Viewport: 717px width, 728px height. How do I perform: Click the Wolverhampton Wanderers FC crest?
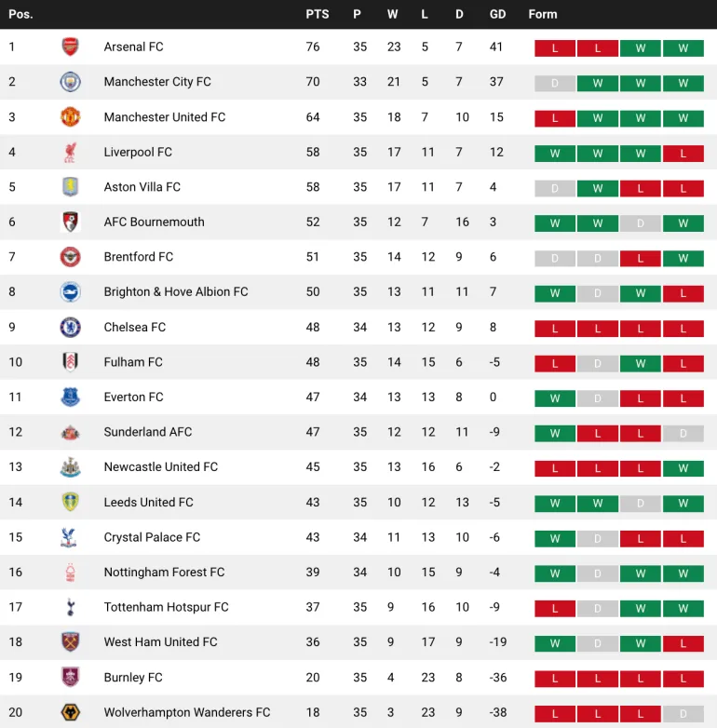(70, 712)
